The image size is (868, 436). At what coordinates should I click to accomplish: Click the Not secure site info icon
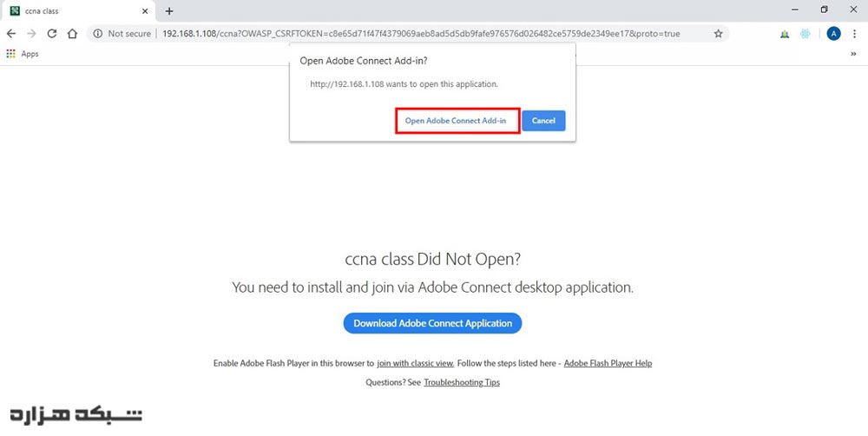click(98, 34)
